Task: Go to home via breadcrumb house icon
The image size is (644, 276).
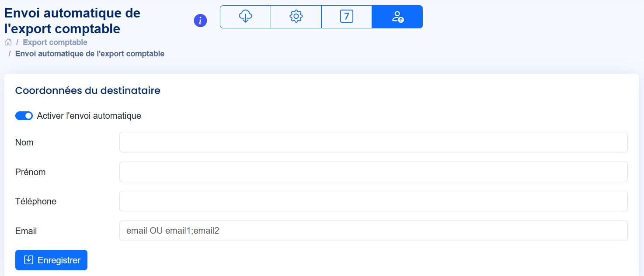Action: tap(8, 42)
